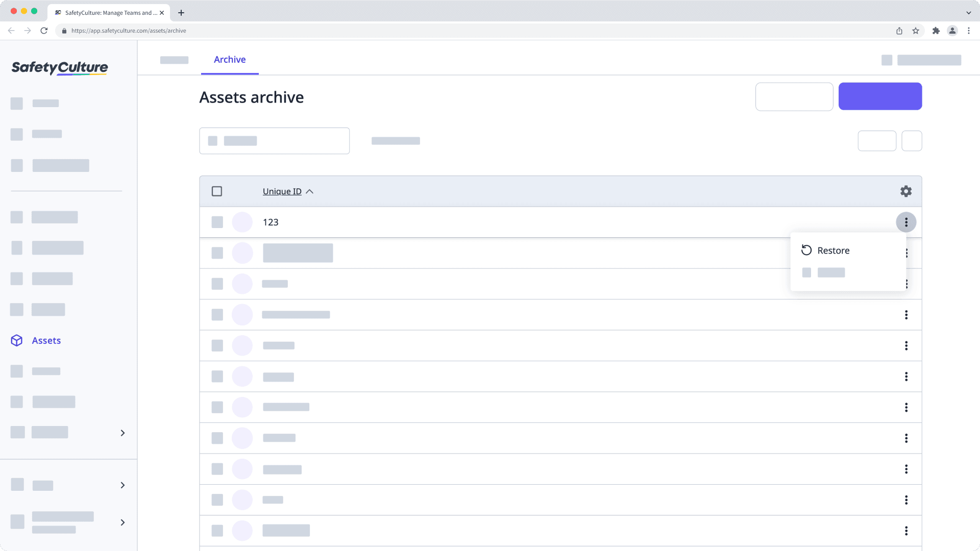Screen dimensions: 980x551
Task: Sort the table by Unique ID
Action: 282,191
